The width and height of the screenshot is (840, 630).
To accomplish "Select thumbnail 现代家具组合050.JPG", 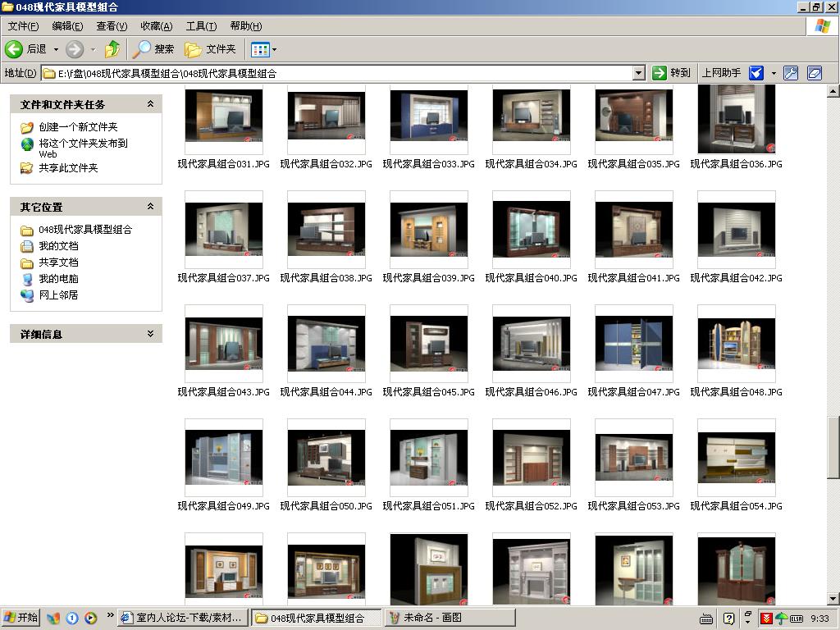I will (x=326, y=458).
